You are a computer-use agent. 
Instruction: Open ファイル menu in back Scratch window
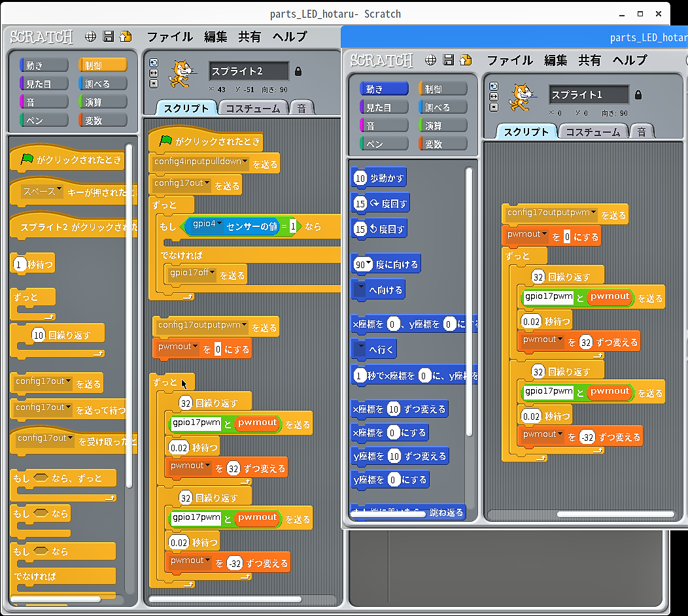click(170, 37)
